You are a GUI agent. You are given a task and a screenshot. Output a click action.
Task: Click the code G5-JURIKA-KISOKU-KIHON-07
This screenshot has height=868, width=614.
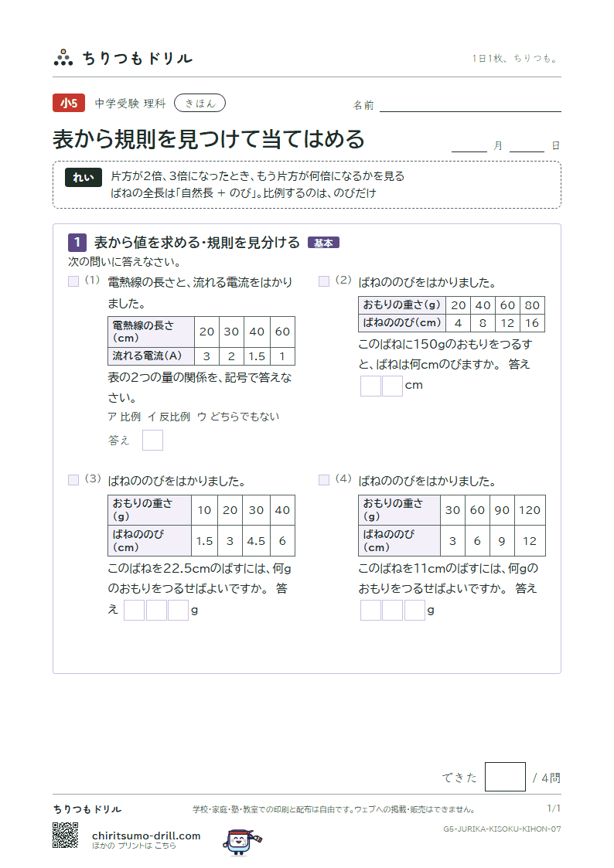(x=502, y=829)
